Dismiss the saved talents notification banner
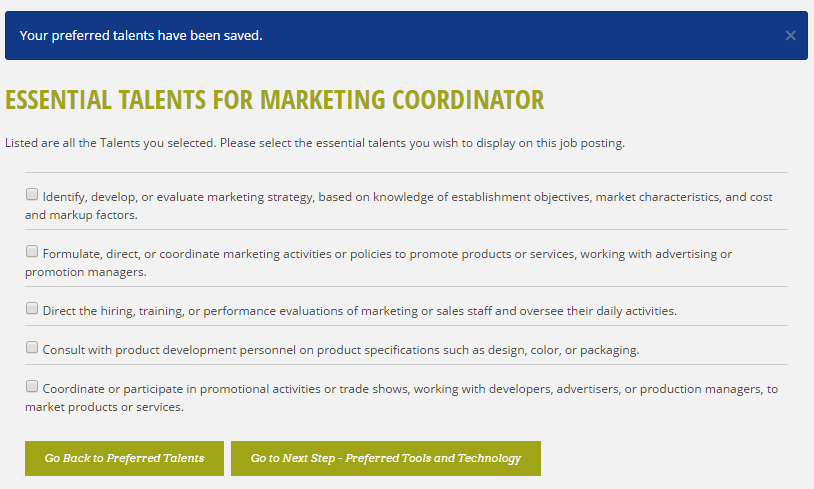814x489 pixels. tap(790, 35)
